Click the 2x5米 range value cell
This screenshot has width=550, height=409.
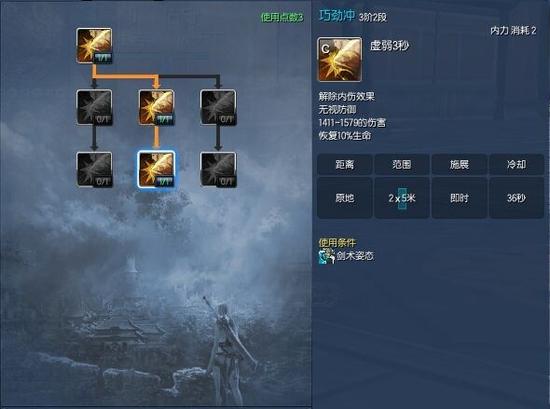pyautogui.click(x=402, y=198)
